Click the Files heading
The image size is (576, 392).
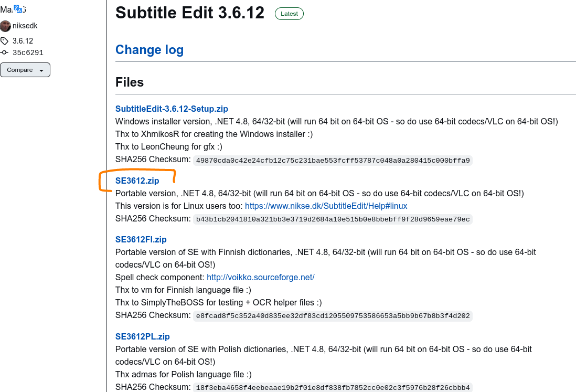pos(129,82)
